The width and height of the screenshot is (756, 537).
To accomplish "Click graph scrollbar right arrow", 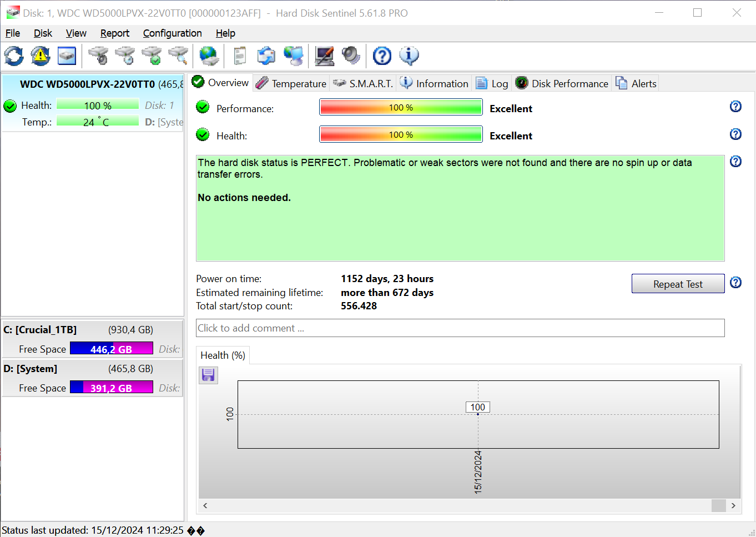I will (733, 505).
